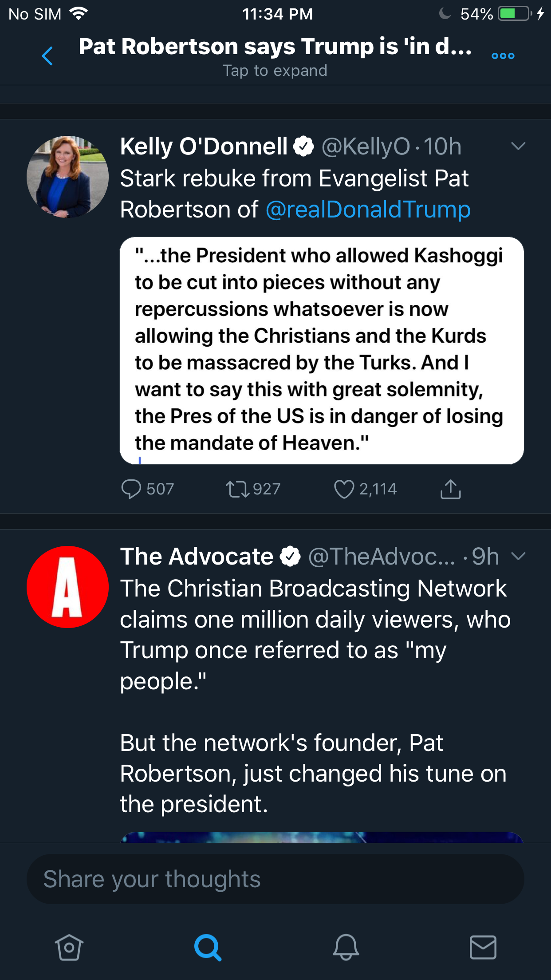Retweet Kelly O'Donnell's tweet
The height and width of the screenshot is (980, 551).
238,489
